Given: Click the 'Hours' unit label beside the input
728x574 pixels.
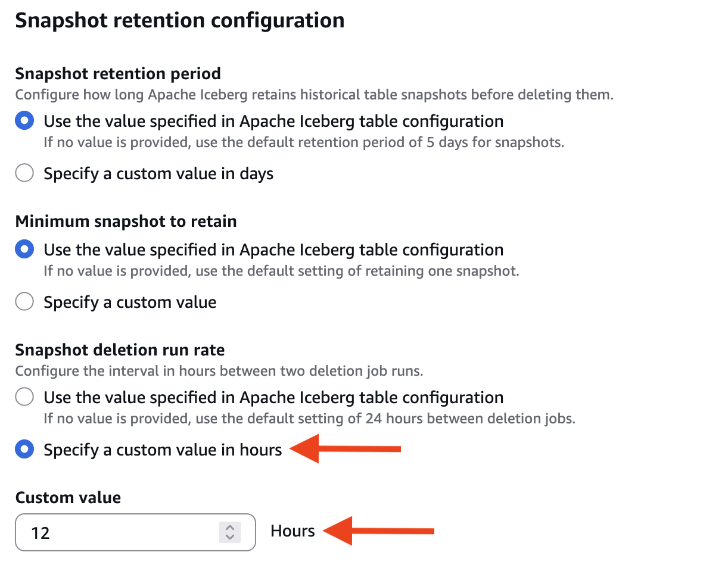Looking at the screenshot, I should click(x=292, y=531).
